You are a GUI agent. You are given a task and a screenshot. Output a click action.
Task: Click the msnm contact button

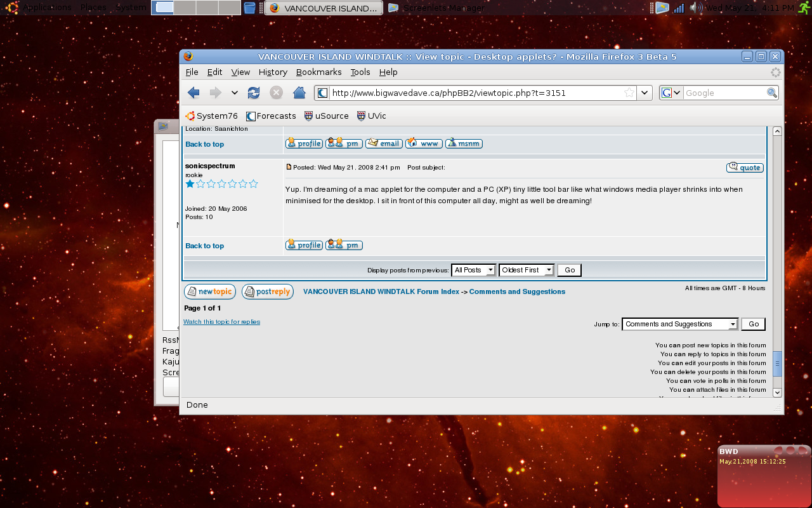pyautogui.click(x=464, y=144)
